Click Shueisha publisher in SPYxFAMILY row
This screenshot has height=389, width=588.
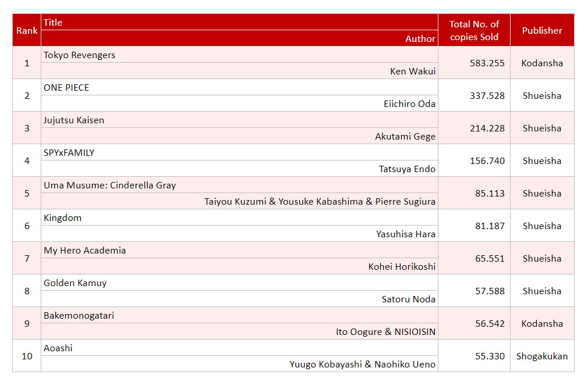(542, 160)
